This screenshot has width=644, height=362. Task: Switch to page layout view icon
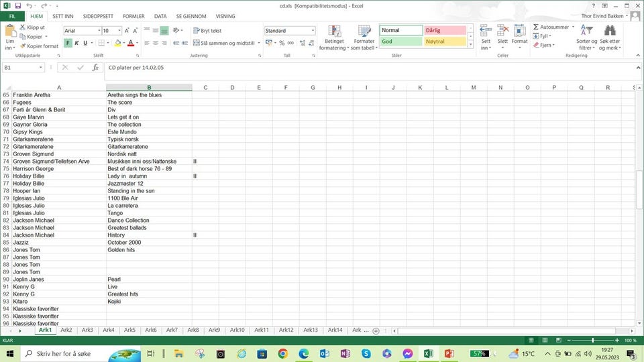click(545, 341)
